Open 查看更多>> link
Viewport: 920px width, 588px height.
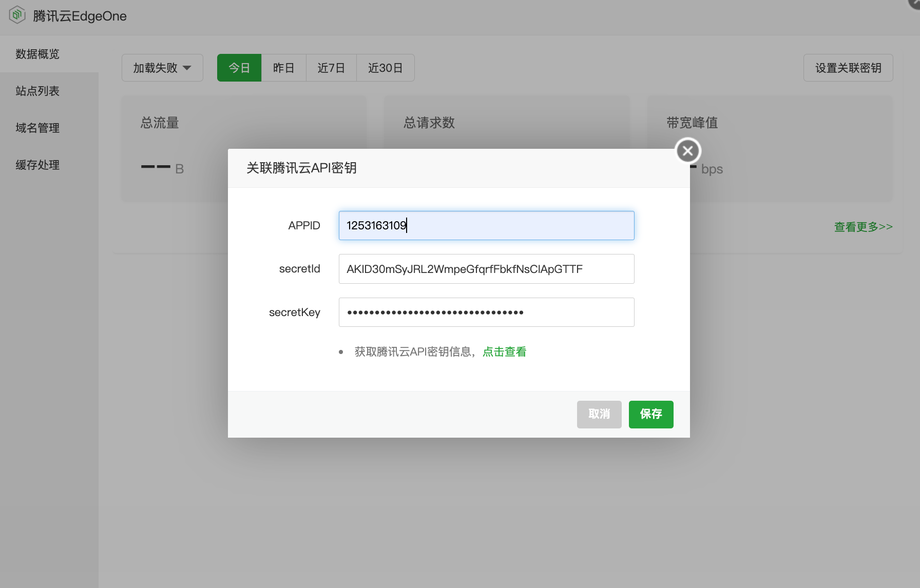(x=863, y=226)
